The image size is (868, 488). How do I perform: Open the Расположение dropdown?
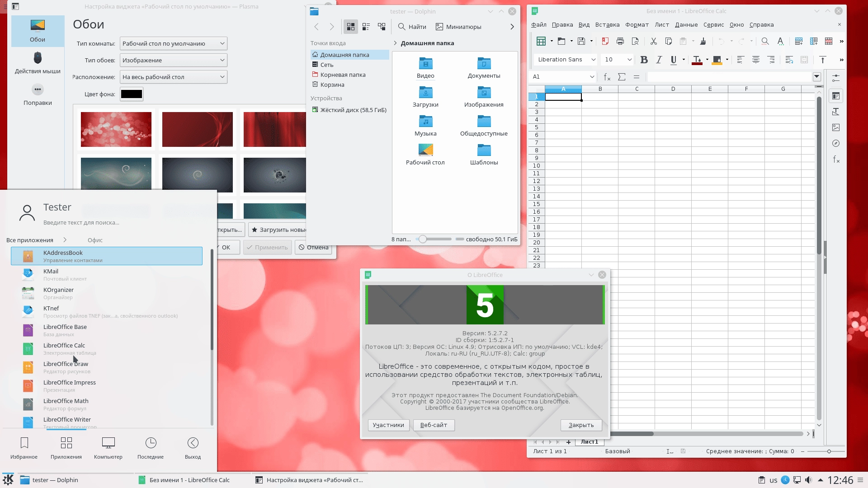174,77
